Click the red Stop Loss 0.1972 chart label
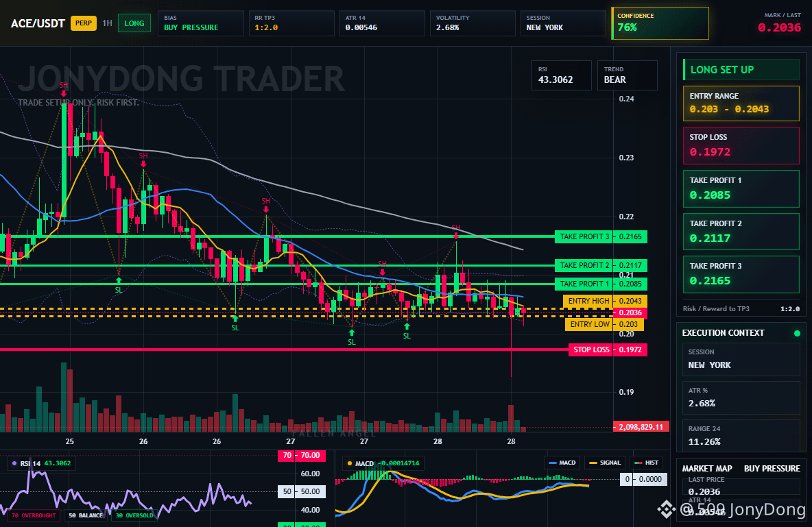 (x=608, y=350)
